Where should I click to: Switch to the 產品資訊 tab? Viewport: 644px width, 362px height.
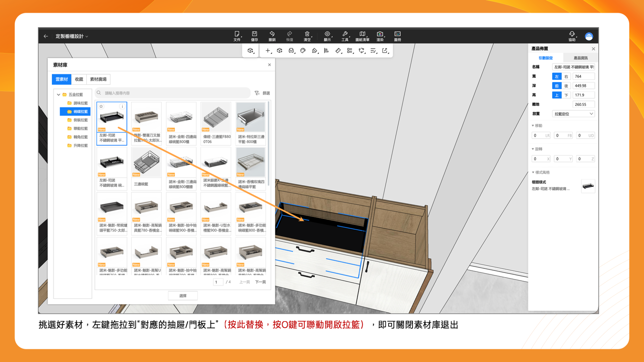(x=581, y=58)
